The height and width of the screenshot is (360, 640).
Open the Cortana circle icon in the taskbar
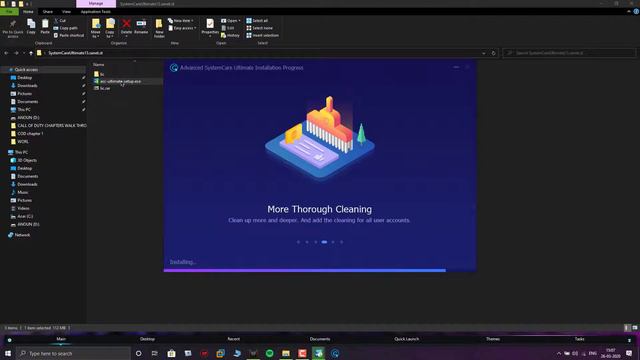pos(138,353)
